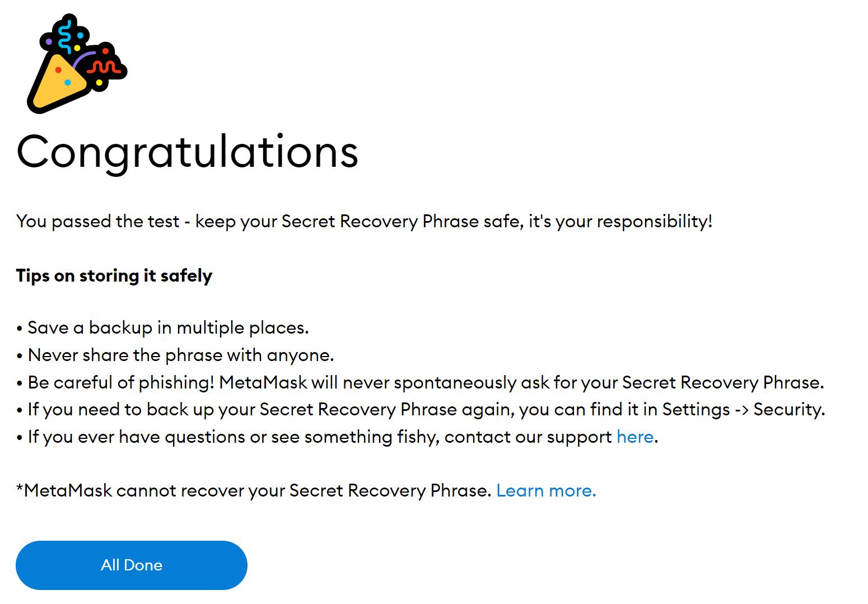Open the 'Learn more.' link
The height and width of the screenshot is (604, 868).
click(546, 490)
